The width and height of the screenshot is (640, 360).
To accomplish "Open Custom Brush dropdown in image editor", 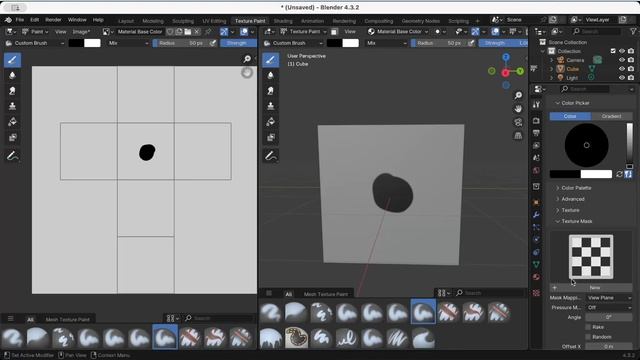I will click(x=35, y=43).
